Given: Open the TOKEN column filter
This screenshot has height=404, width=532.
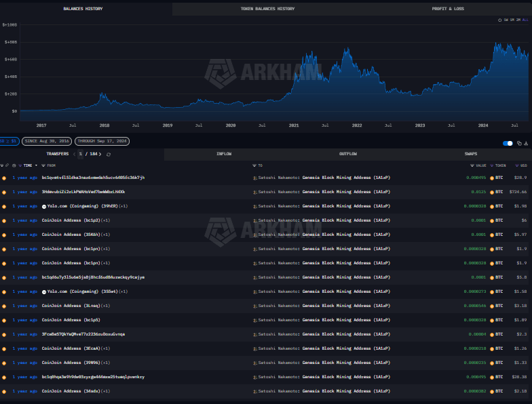Looking at the screenshot, I should (493, 165).
